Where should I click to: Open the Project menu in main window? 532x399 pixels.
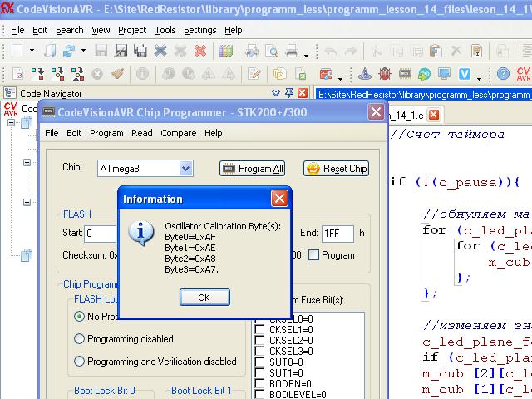pos(131,30)
